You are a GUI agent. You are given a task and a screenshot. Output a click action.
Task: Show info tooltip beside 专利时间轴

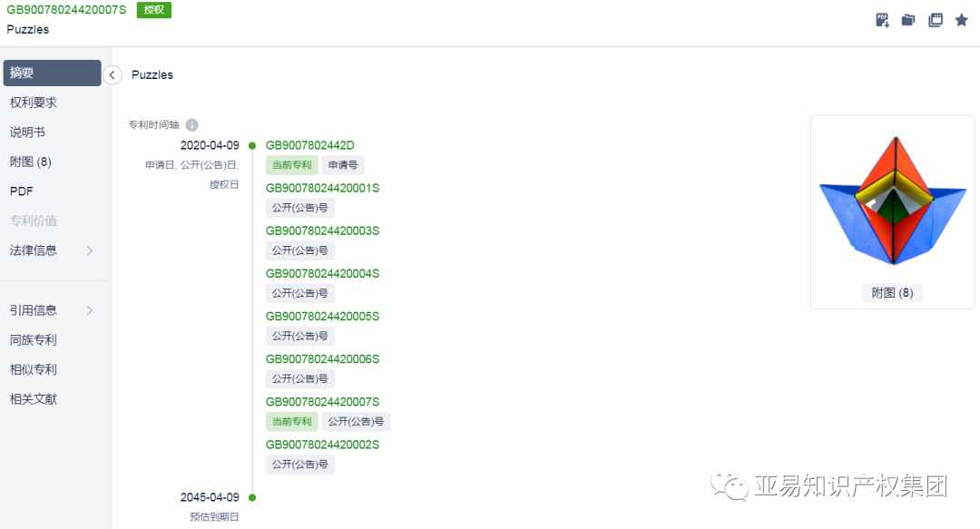[191, 124]
